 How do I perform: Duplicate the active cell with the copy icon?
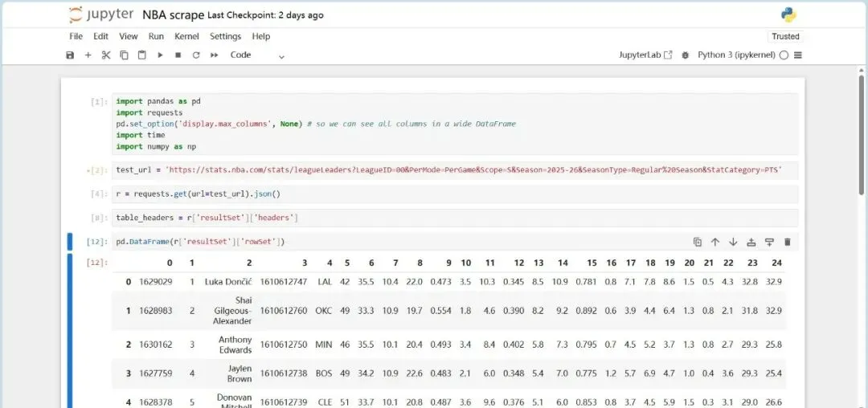point(698,242)
